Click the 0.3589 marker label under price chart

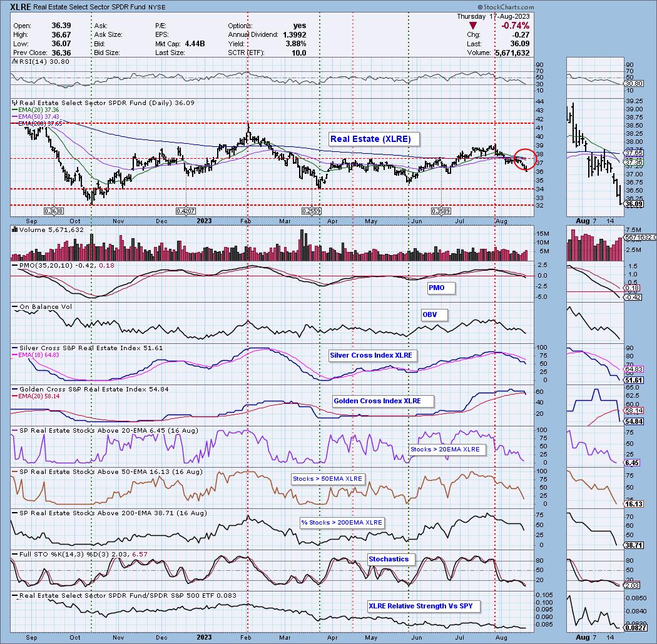tap(441, 211)
